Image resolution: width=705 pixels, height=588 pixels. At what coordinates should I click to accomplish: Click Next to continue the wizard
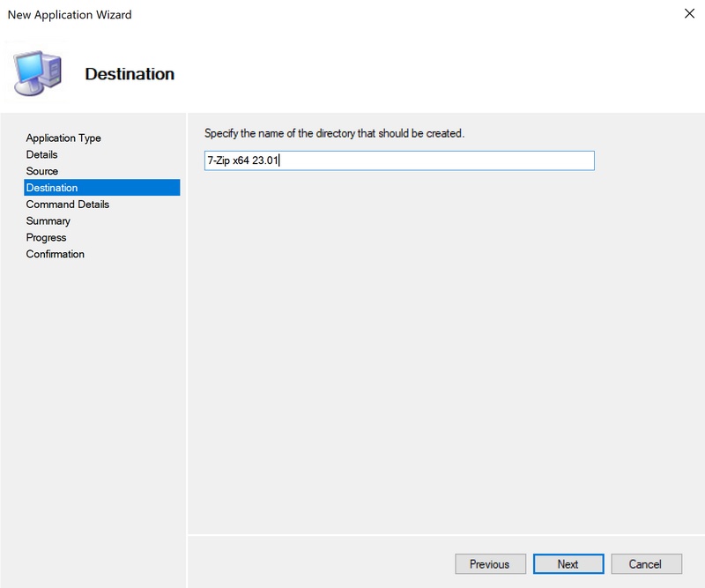click(568, 564)
